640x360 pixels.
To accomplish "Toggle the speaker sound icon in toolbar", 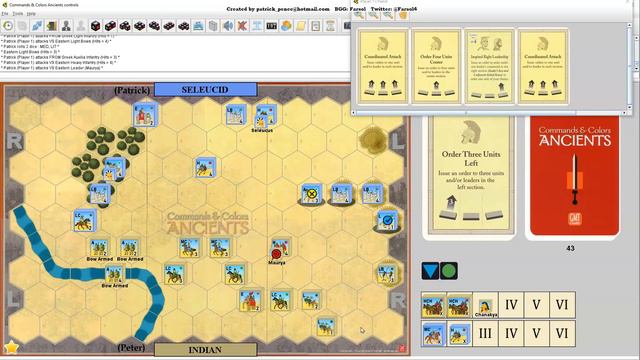I will click(x=228, y=26).
